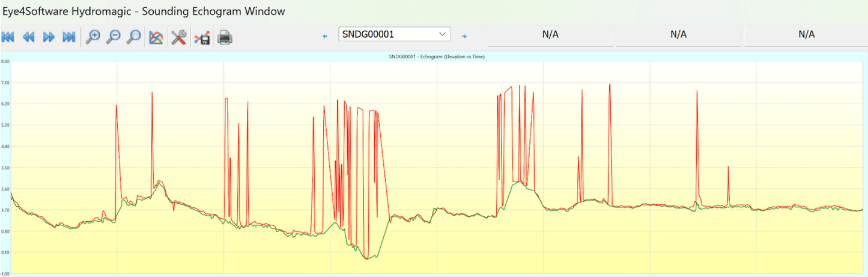Click the middle N/A readout field

678,35
